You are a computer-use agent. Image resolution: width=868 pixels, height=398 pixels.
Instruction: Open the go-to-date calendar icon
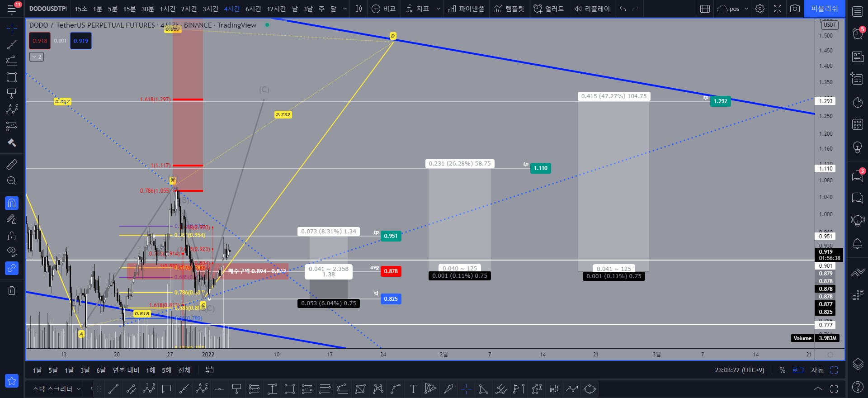(x=209, y=370)
